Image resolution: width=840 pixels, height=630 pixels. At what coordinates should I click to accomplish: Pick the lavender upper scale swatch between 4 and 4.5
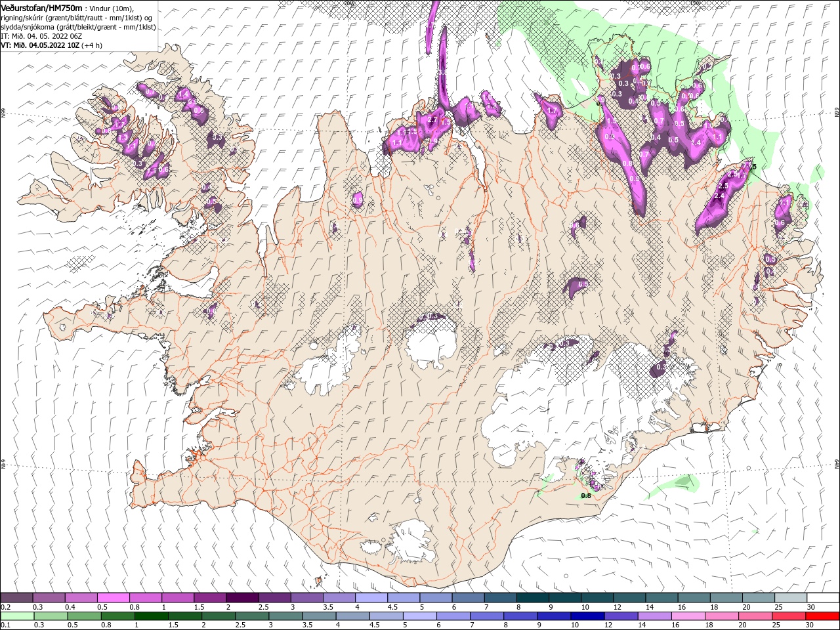[371, 598]
